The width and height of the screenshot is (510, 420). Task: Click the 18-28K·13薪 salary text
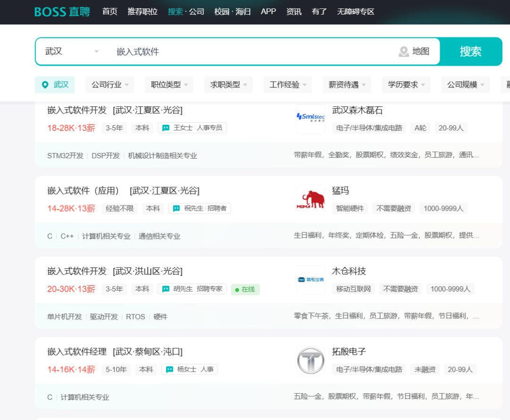pos(71,128)
